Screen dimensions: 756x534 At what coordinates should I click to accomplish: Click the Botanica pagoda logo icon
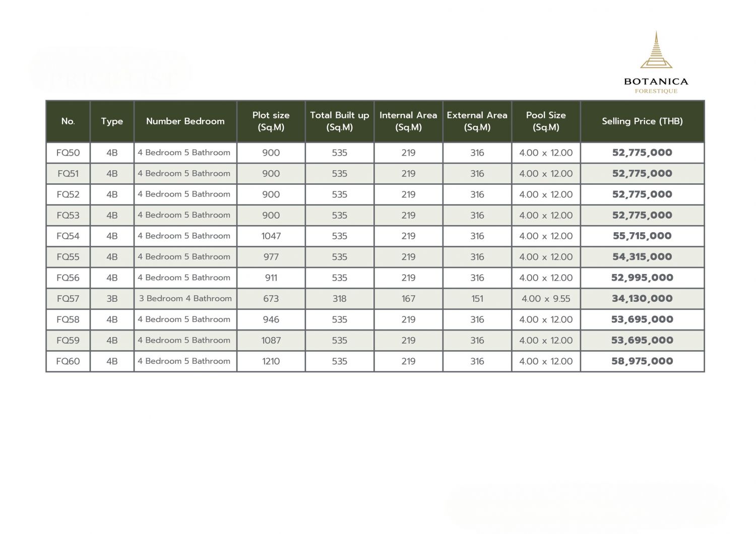[656, 50]
